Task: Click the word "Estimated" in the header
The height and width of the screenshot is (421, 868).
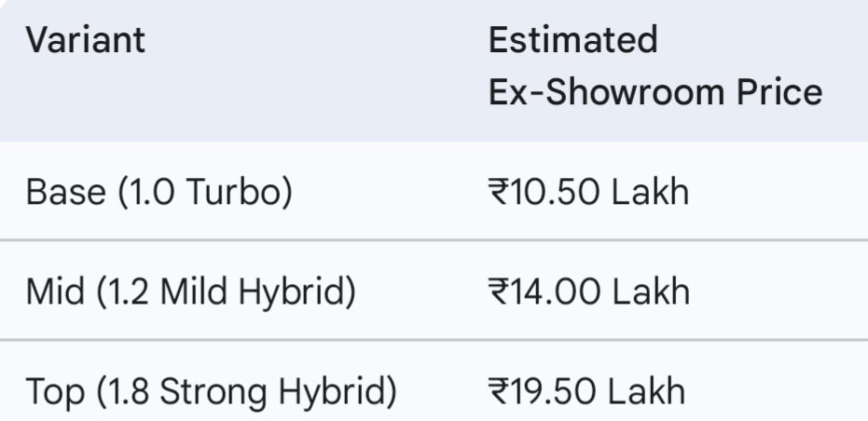Action: pyautogui.click(x=573, y=40)
